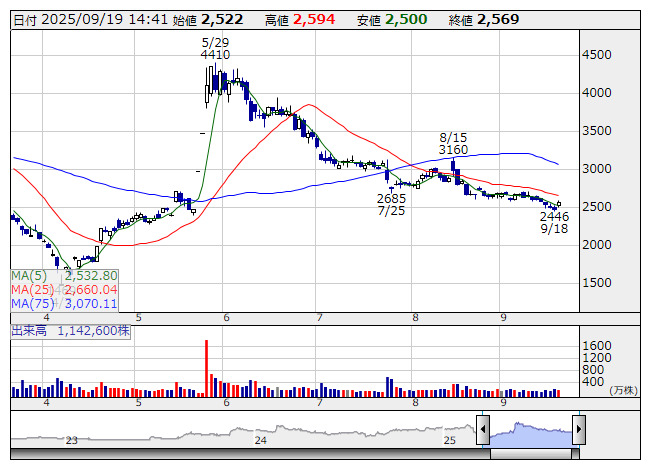Click the overview chart near year label 24
Viewport: 653px width, 470px height.
coord(261,440)
